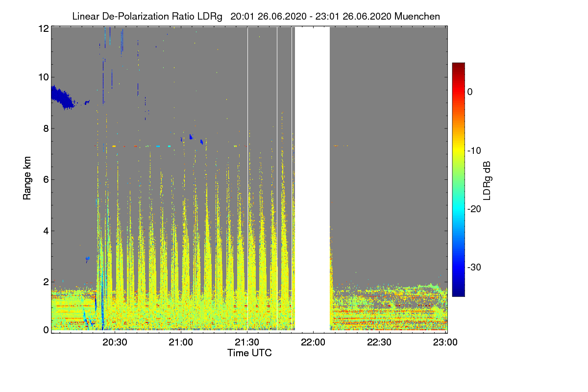Pick the dark blue bottom of colorbar
The width and height of the screenshot is (588, 392).
(458, 293)
